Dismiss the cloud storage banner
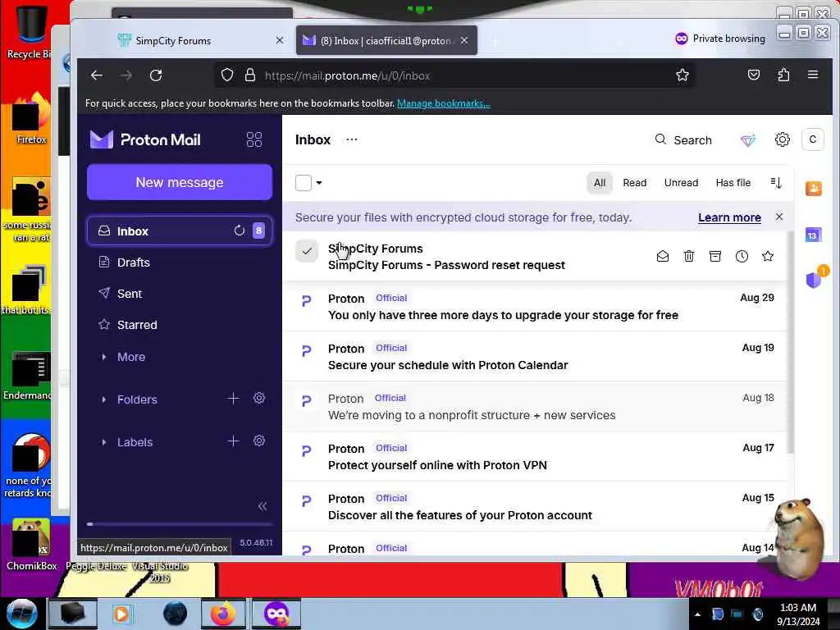Viewport: 840px width, 630px height. (779, 217)
